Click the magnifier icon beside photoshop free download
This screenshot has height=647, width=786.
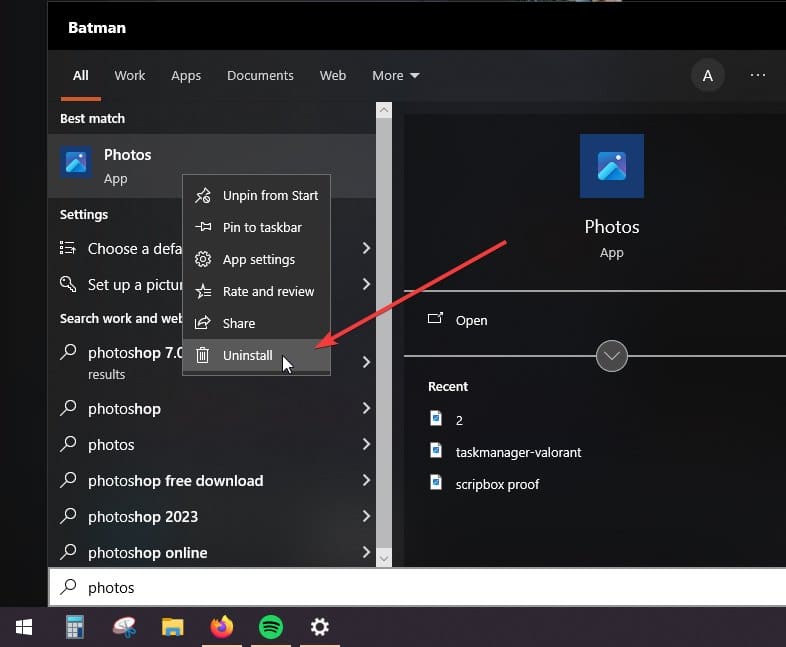(x=68, y=480)
